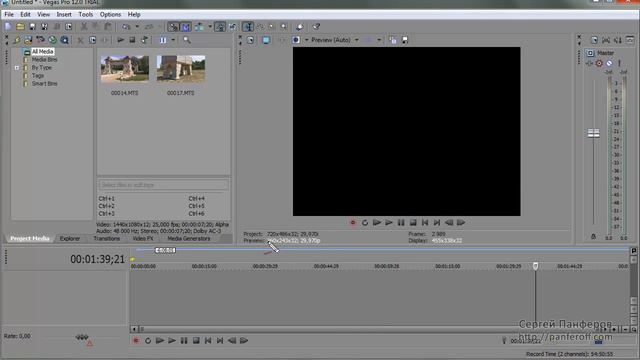Activate the What's This Help icon

click(x=316, y=27)
